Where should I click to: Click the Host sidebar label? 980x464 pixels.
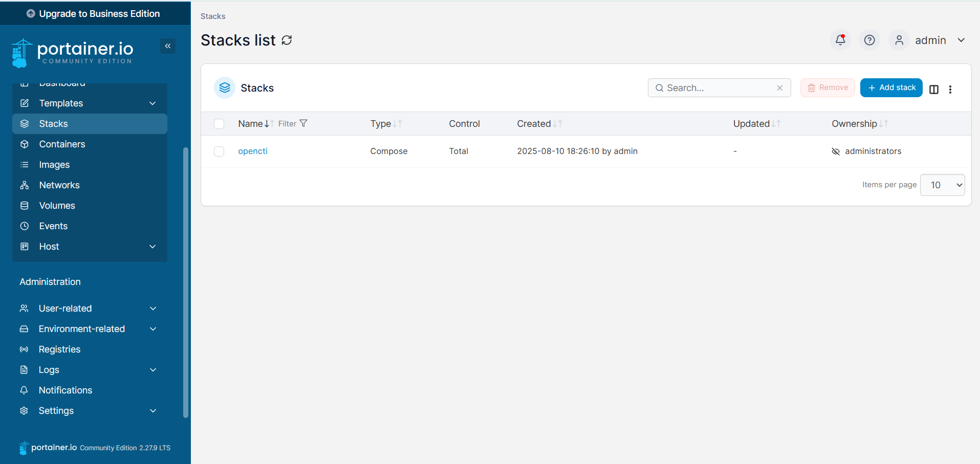(x=49, y=247)
